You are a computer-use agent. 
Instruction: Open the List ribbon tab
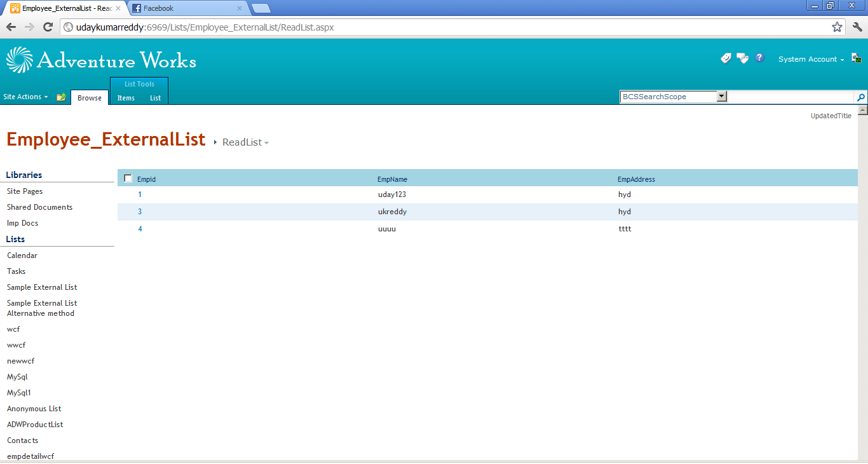155,98
